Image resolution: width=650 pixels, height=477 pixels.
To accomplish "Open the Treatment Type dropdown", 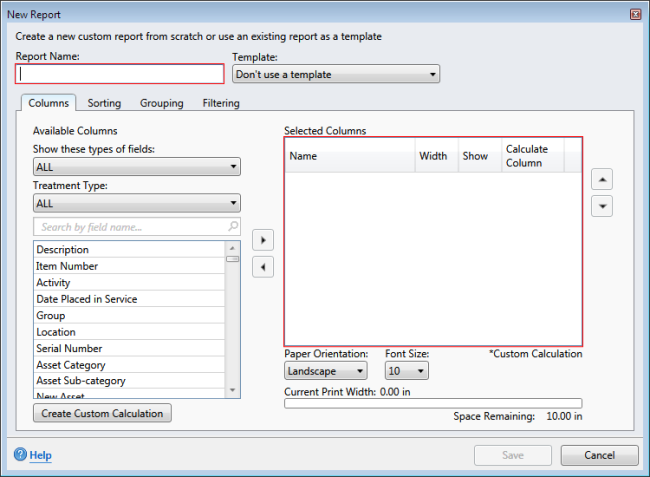I will coord(137,203).
